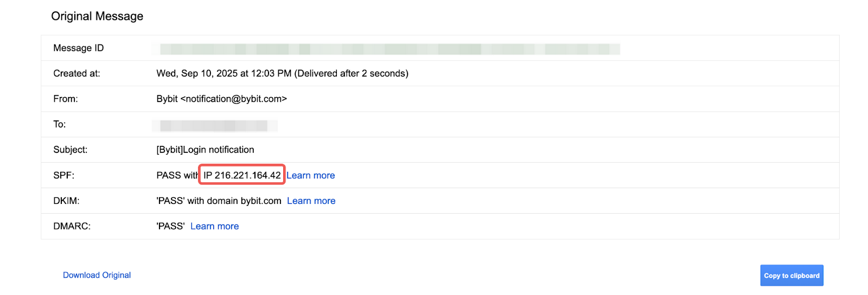Click the From row label
The width and height of the screenshot is (868, 295).
[x=65, y=99]
